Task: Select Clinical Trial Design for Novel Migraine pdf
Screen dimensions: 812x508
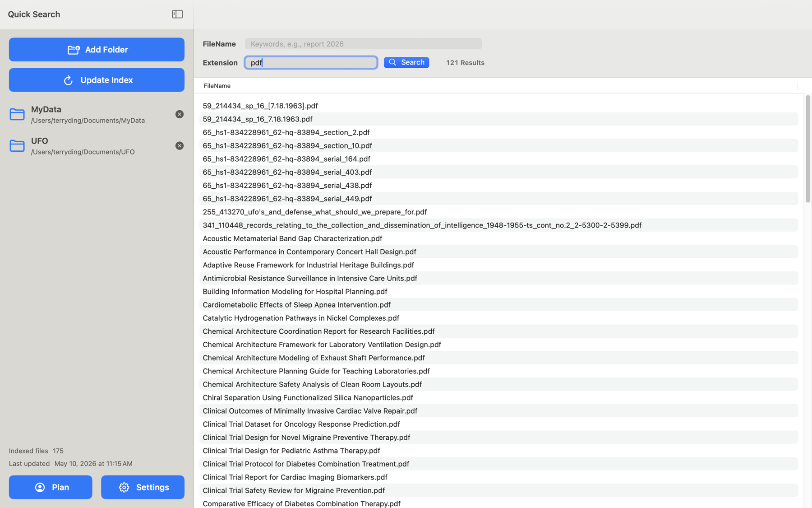Action: click(498, 438)
